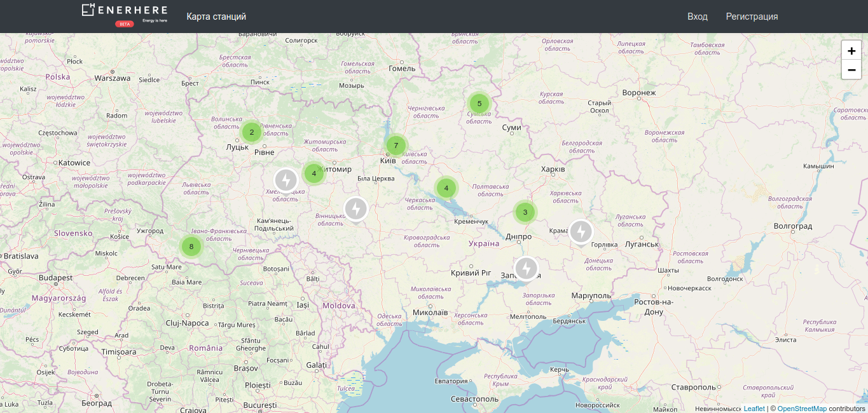Click the Bratislava city label
The image size is (868, 413).
(x=20, y=256)
